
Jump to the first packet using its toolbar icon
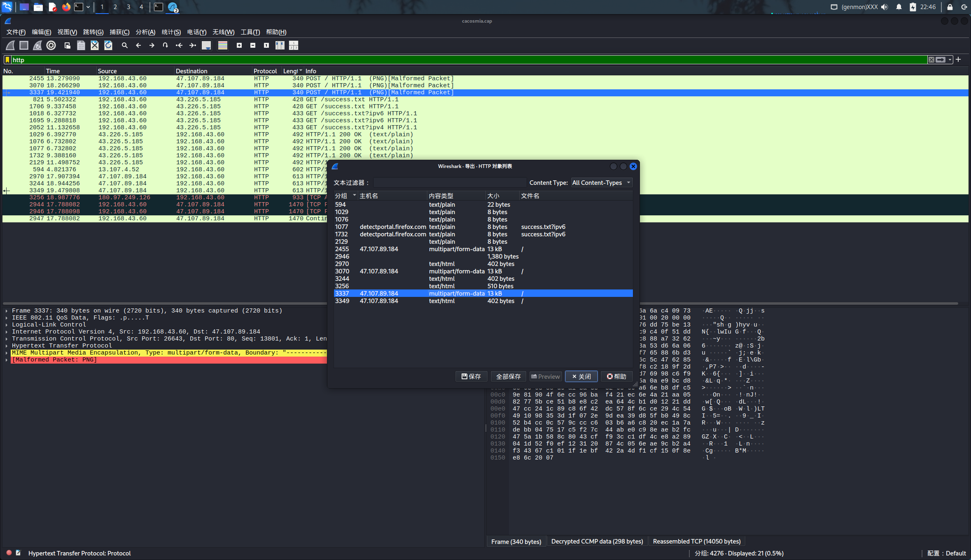coord(179,45)
